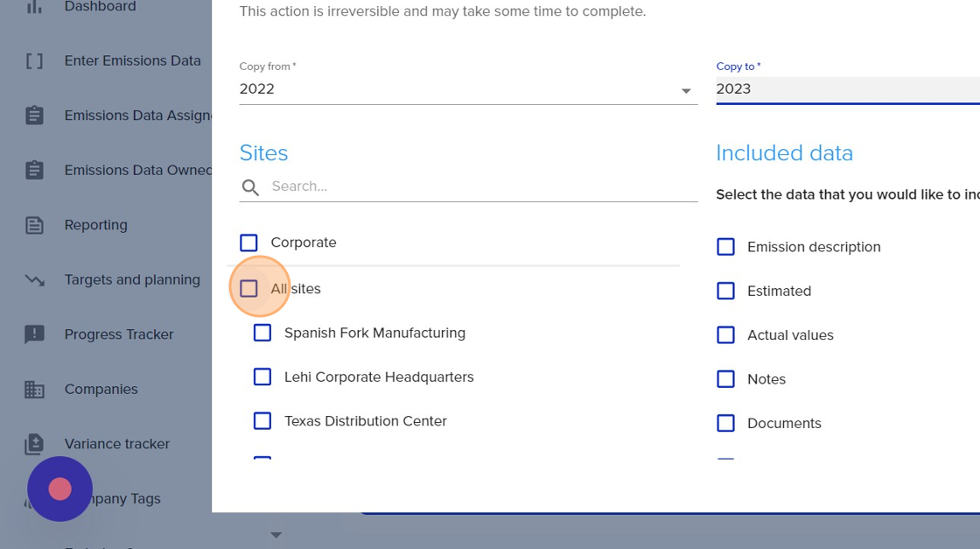Click the round red record button
The width and height of the screenshot is (980, 549).
(x=60, y=489)
